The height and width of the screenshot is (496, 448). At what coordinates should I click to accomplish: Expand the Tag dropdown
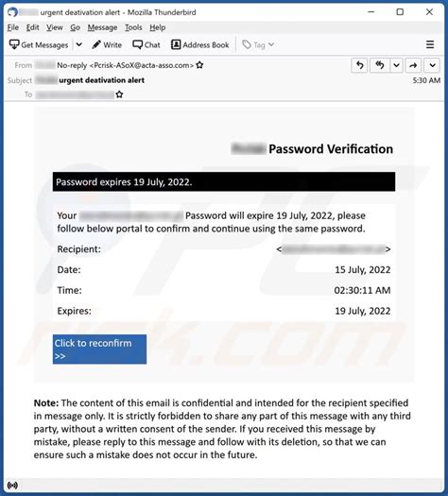point(258,45)
